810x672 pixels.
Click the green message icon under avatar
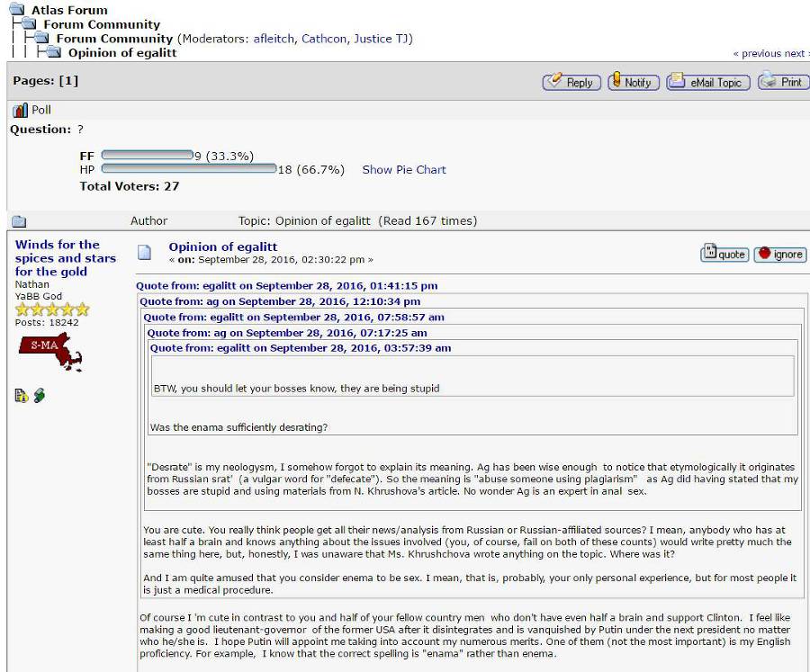point(40,395)
